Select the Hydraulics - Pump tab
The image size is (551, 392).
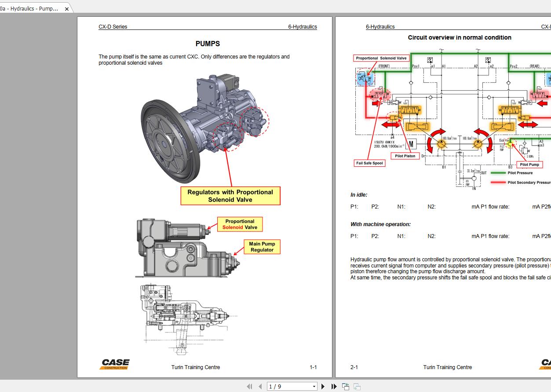pos(31,9)
